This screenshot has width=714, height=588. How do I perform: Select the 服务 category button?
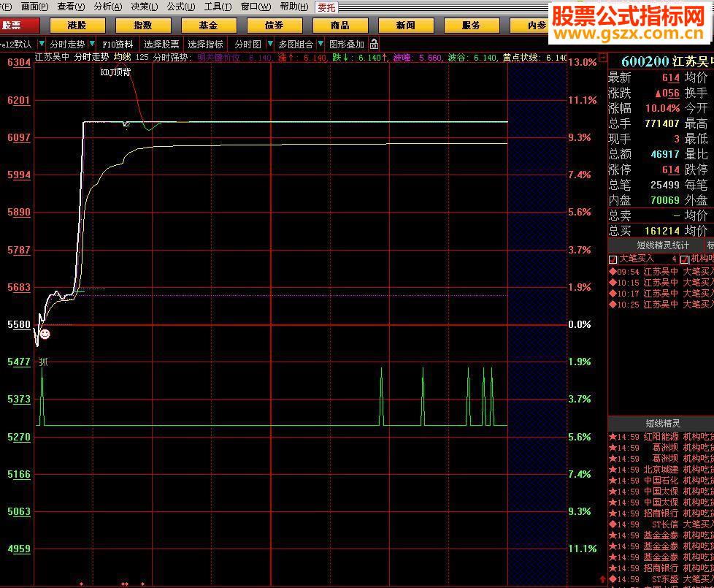click(472, 25)
